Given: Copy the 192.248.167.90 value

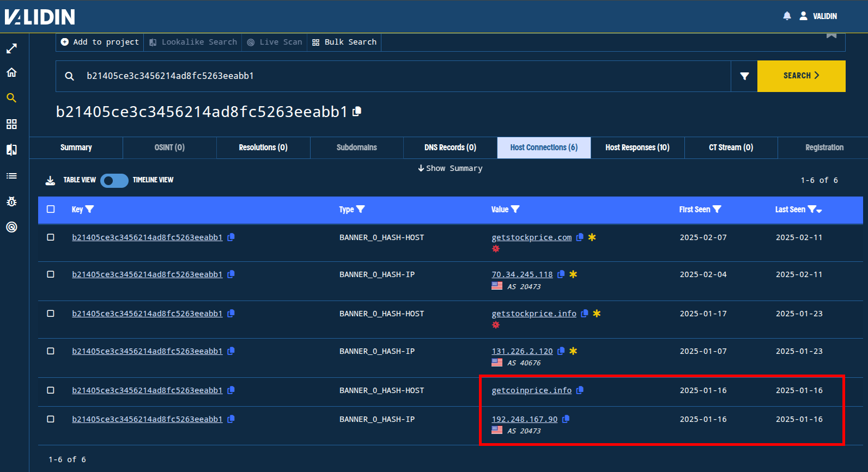Looking at the screenshot, I should coord(566,419).
